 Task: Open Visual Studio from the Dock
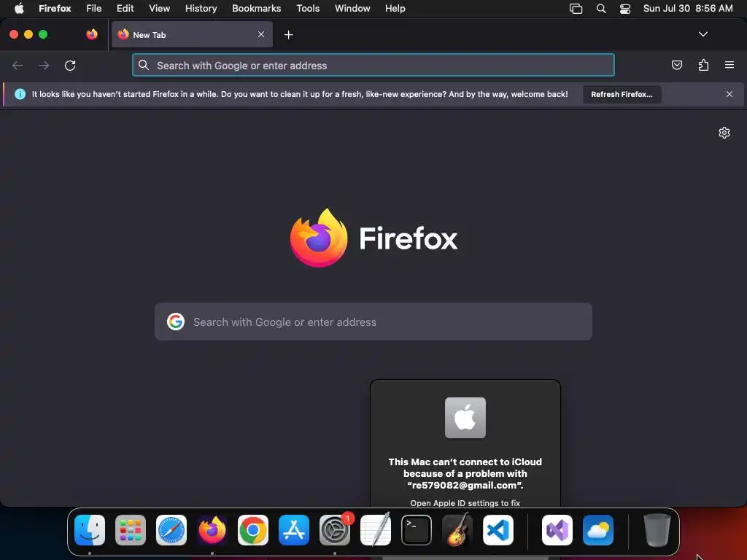click(557, 530)
